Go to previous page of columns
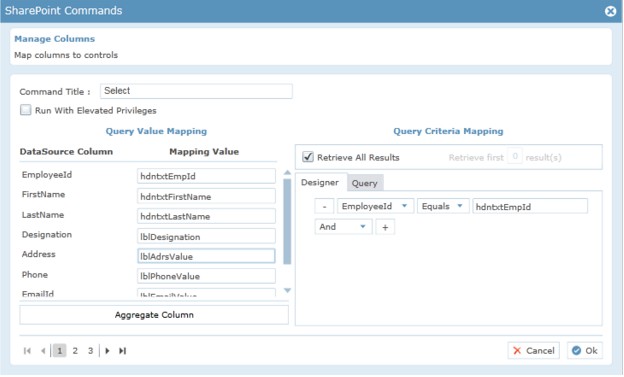This screenshot has width=624, height=377. pyautogui.click(x=43, y=351)
